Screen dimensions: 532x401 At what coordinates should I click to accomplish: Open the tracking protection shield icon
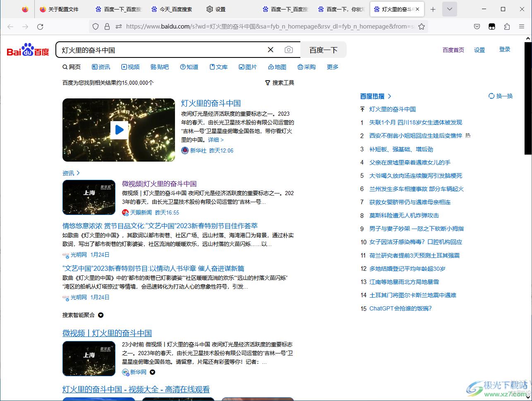click(96, 26)
